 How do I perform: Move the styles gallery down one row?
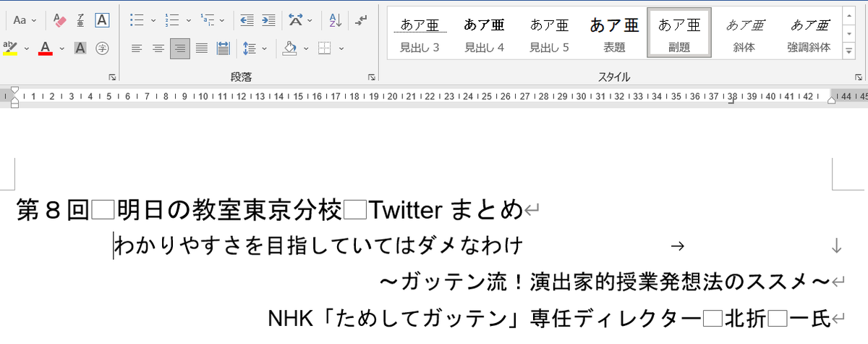tap(849, 33)
